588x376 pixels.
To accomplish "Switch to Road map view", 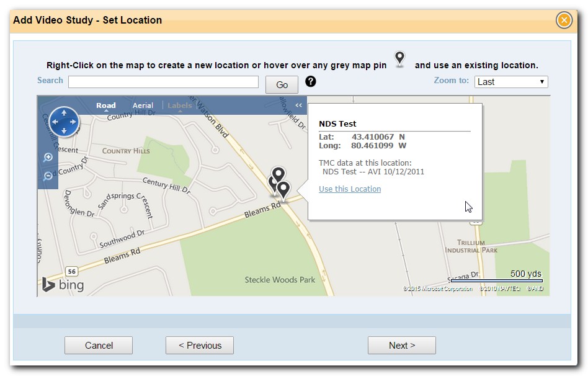I will 105,105.
